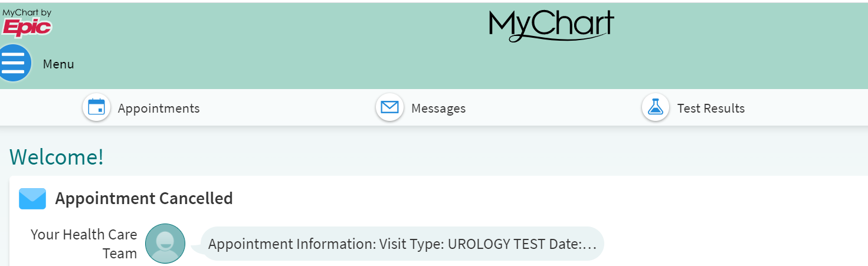
Task: Click the UROLOGY TEST text in the message
Action: [x=497, y=244]
